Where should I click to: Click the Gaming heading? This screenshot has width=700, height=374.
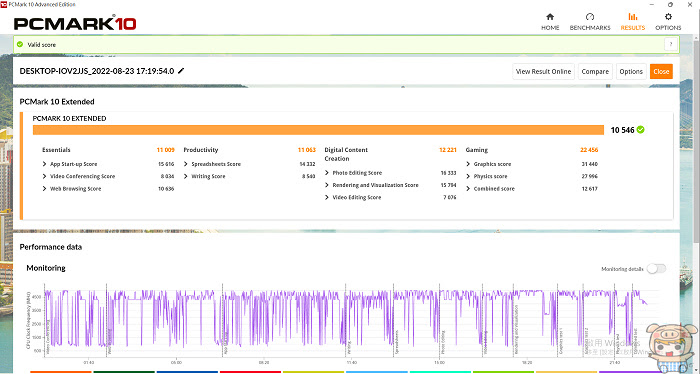477,150
